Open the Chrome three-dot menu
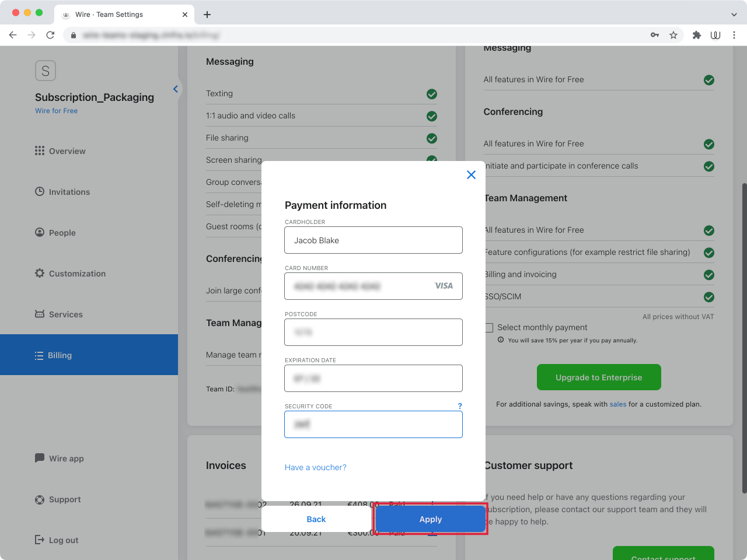 [x=734, y=35]
